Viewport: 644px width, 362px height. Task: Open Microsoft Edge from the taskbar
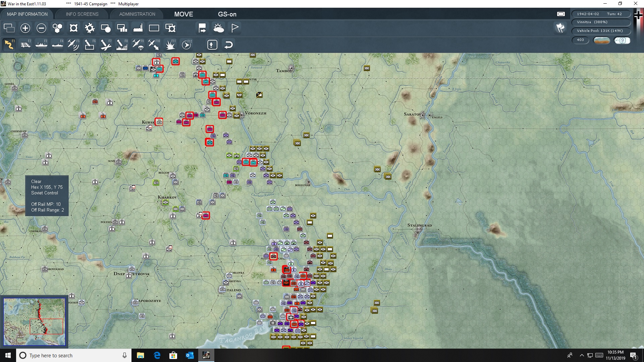coord(157,355)
